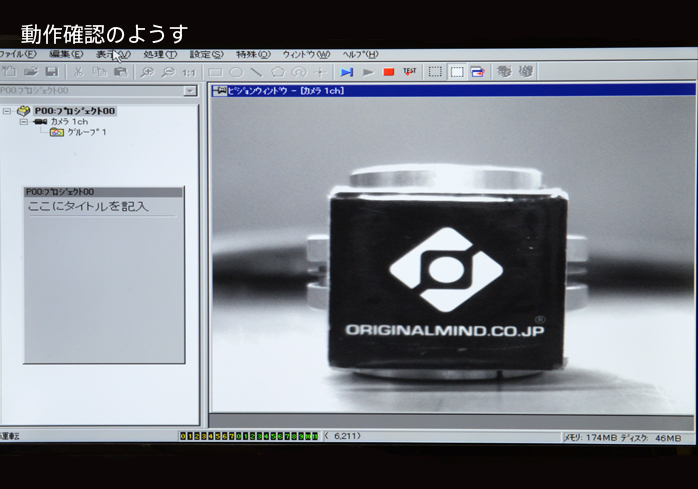Open the ヘルプ(H) menu

click(360, 54)
